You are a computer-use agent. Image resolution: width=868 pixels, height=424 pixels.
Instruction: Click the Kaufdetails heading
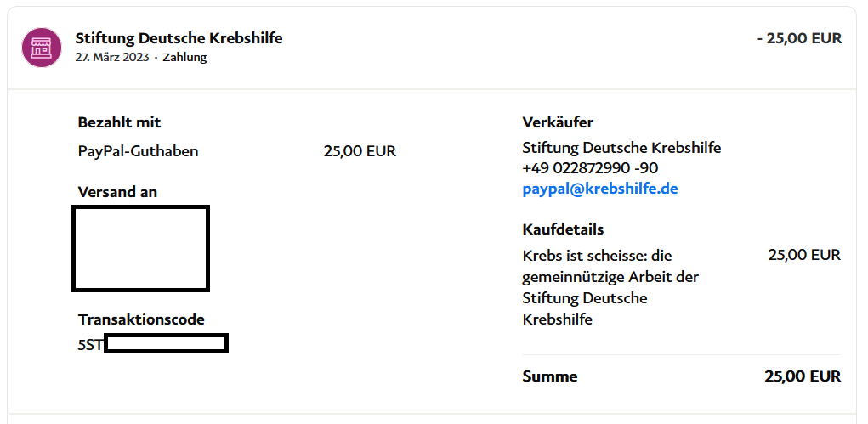point(563,229)
